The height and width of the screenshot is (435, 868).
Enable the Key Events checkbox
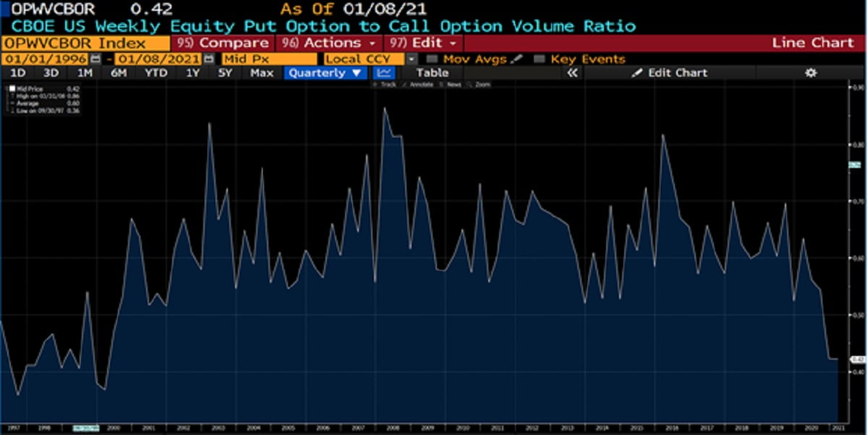pos(539,59)
